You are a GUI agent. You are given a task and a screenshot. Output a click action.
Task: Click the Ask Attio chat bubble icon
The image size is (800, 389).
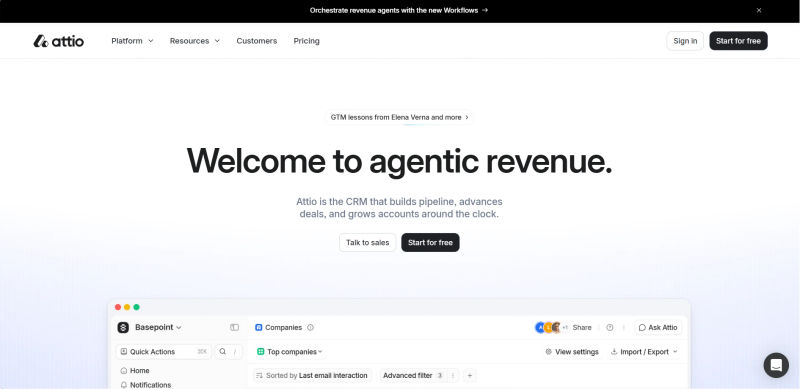coord(642,327)
